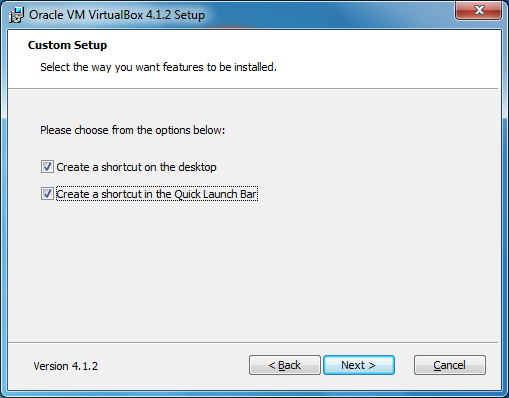
Task: Go to the previous step with Back
Action: pyautogui.click(x=285, y=365)
